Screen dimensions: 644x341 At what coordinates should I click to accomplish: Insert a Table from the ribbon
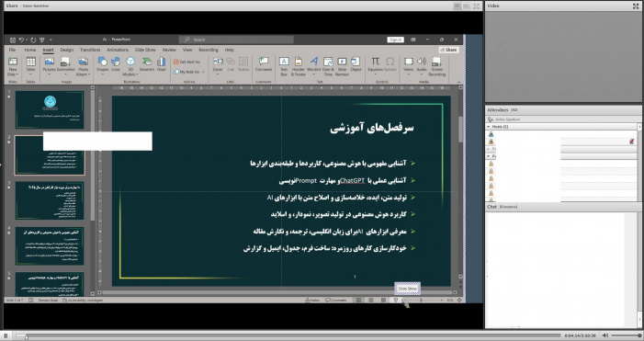(x=31, y=65)
